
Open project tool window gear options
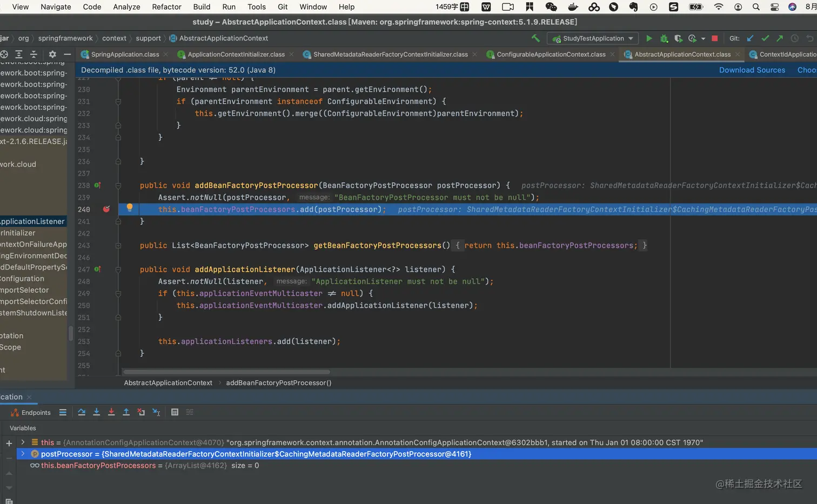click(52, 54)
